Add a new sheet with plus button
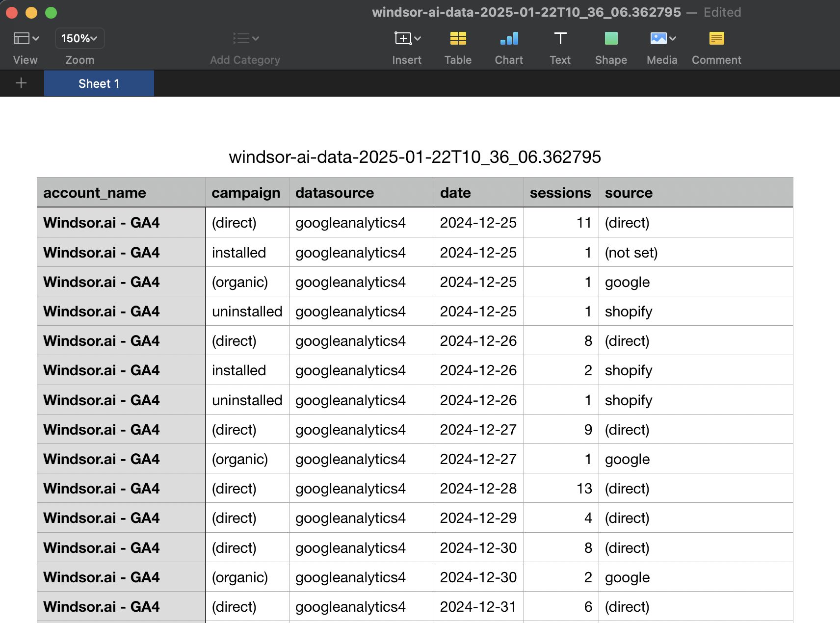Viewport: 840px width, 623px height. tap(21, 83)
